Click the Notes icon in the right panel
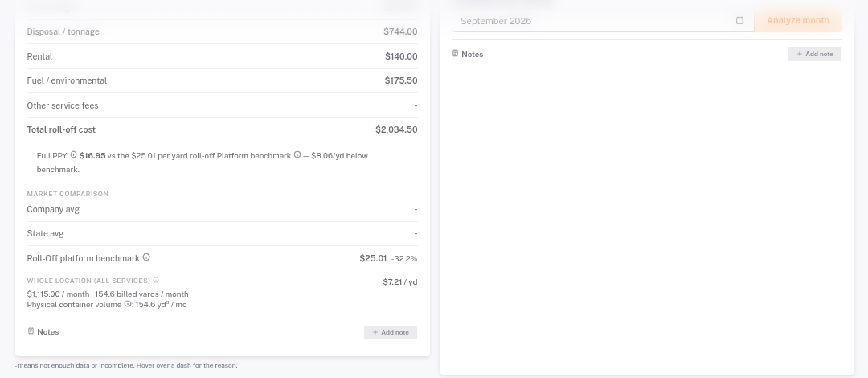The width and height of the screenshot is (868, 378). [x=455, y=54]
